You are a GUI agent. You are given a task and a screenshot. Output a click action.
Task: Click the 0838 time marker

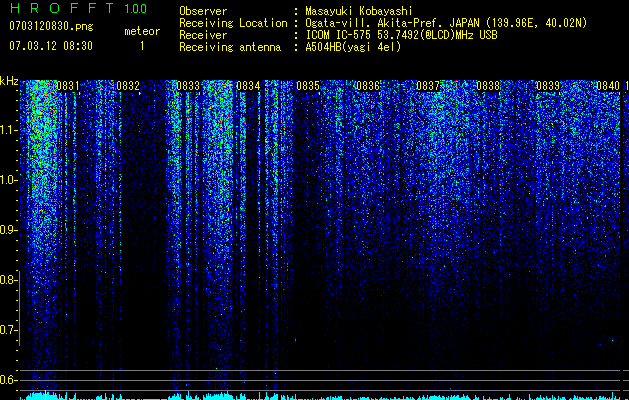488,86
